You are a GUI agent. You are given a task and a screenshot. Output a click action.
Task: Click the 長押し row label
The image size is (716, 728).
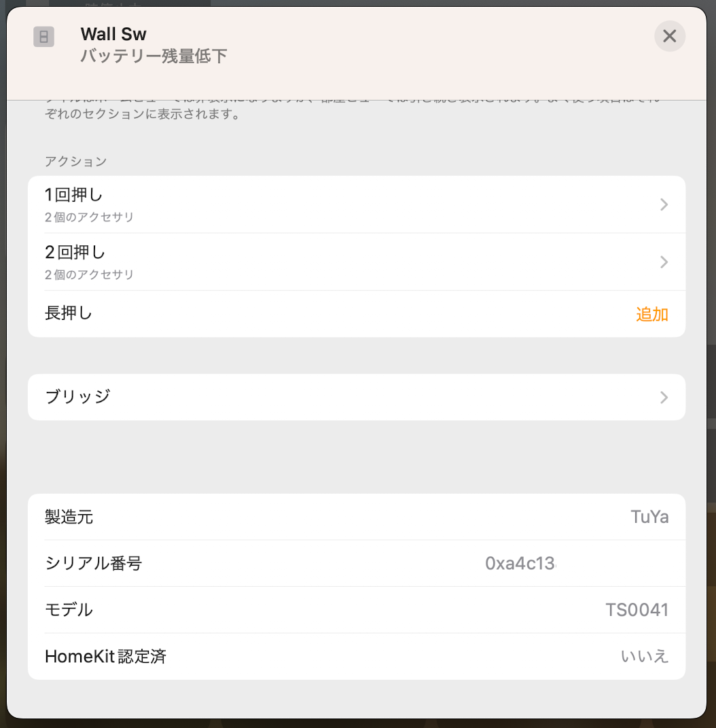point(68,314)
